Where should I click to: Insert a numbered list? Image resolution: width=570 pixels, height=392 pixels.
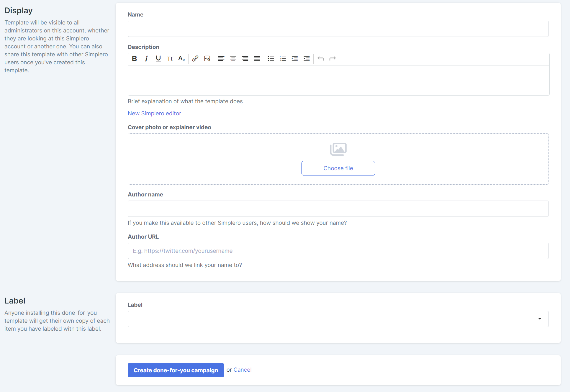click(283, 59)
